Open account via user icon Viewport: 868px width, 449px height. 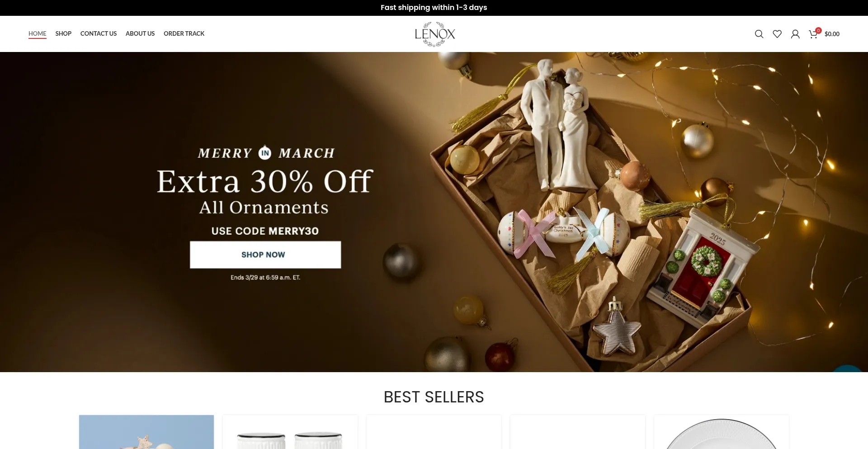795,34
